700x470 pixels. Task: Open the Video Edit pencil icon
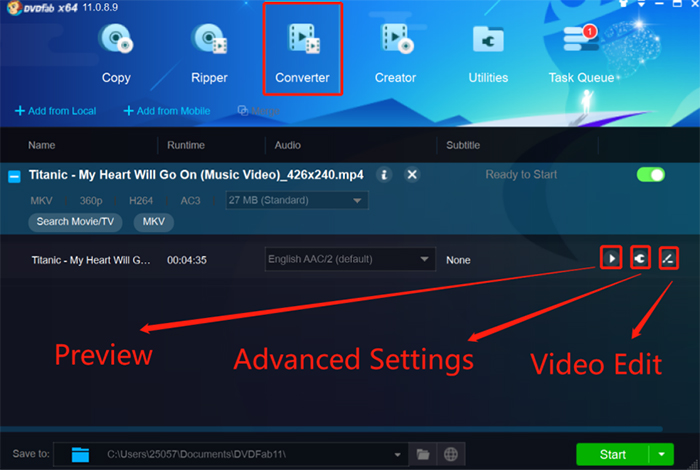(668, 258)
